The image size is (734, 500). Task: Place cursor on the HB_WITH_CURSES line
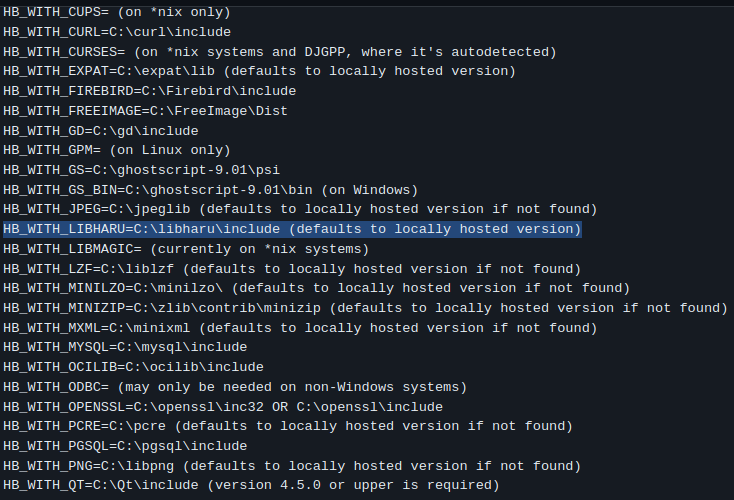click(x=280, y=52)
